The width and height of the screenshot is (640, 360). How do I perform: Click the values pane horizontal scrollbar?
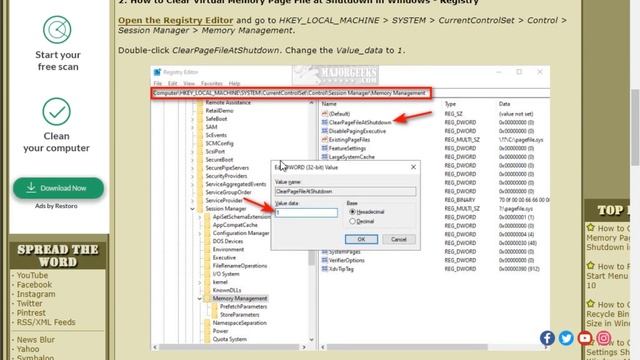click(x=407, y=347)
